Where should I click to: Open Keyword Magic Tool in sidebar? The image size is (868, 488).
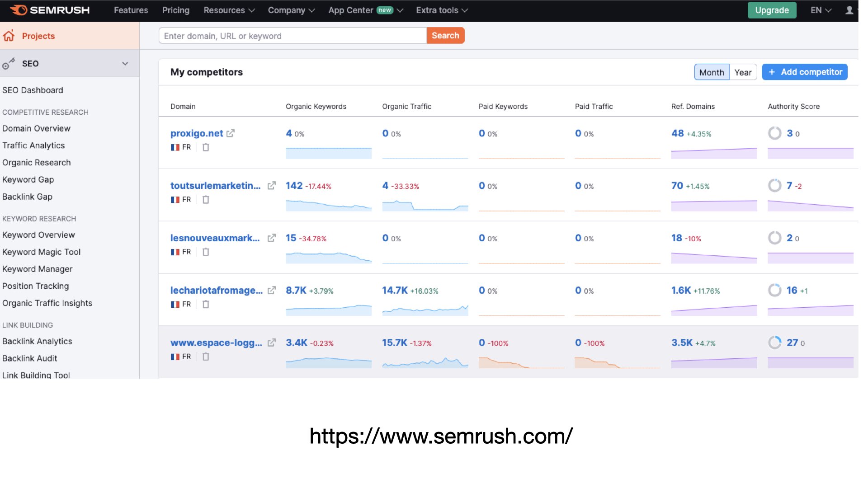[41, 252]
